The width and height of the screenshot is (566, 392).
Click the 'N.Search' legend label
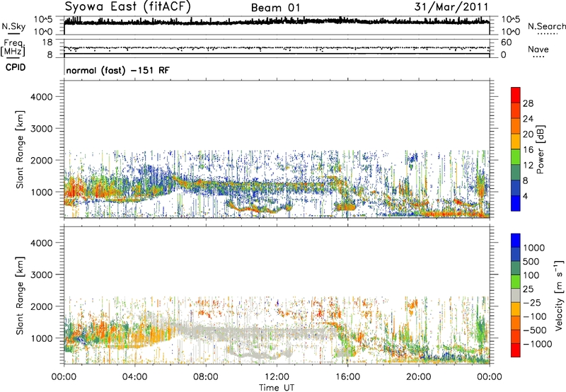click(x=546, y=26)
